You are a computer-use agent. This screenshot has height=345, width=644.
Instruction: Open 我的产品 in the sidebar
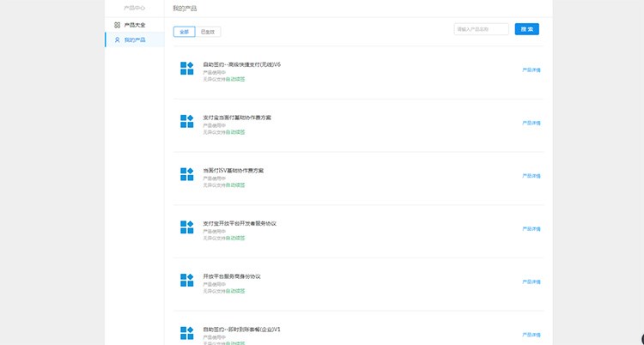[x=134, y=39]
